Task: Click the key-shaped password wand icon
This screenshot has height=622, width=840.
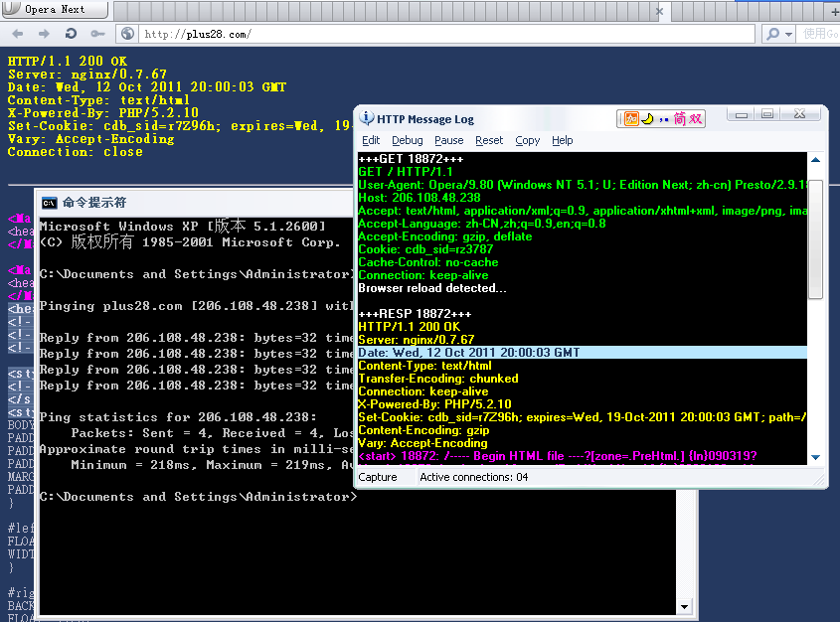Action: pyautogui.click(x=95, y=34)
